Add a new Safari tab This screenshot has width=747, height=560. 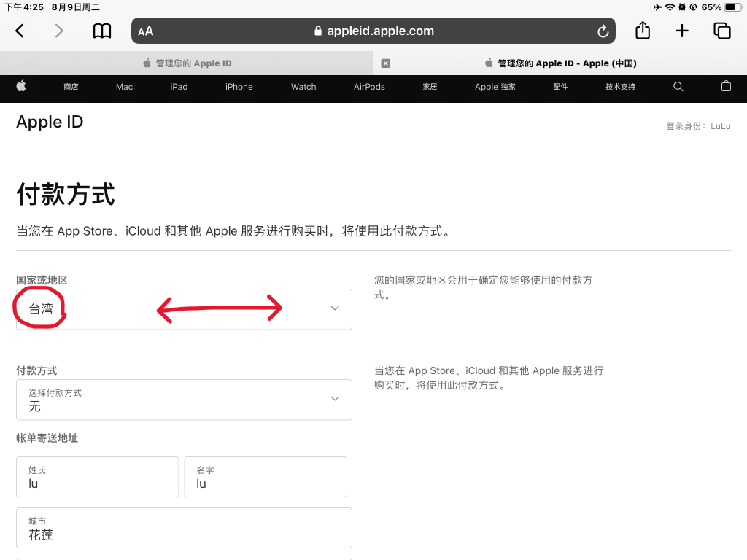pos(682,31)
